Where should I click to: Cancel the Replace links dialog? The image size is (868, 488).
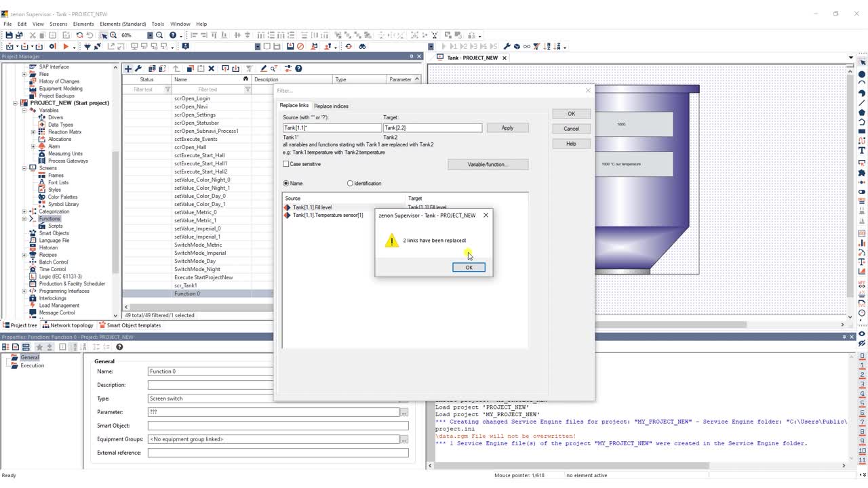571,128
